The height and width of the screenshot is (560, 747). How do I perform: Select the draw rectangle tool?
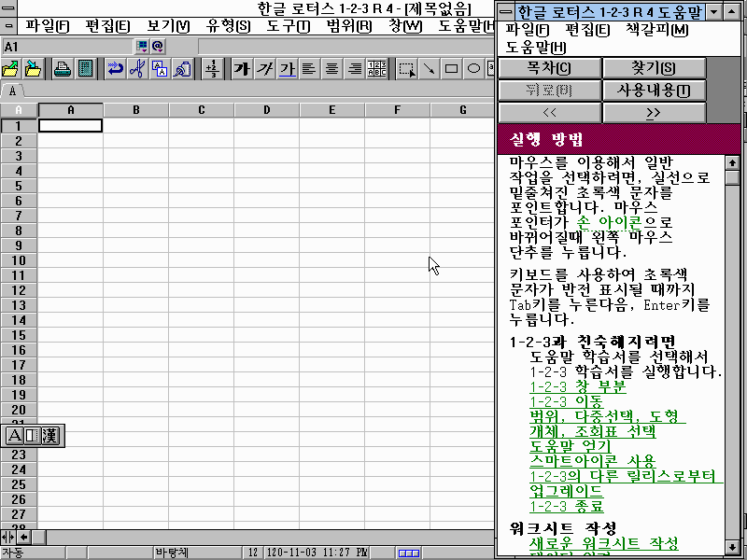pyautogui.click(x=451, y=69)
